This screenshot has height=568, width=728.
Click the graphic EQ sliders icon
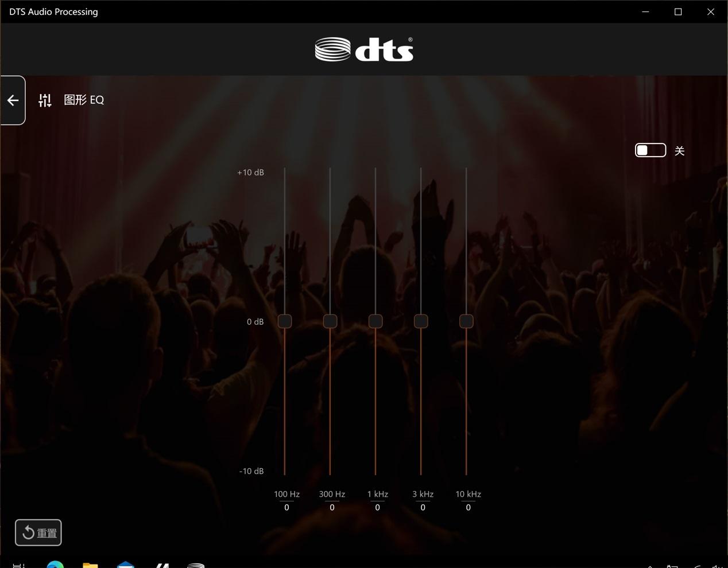pyautogui.click(x=45, y=100)
